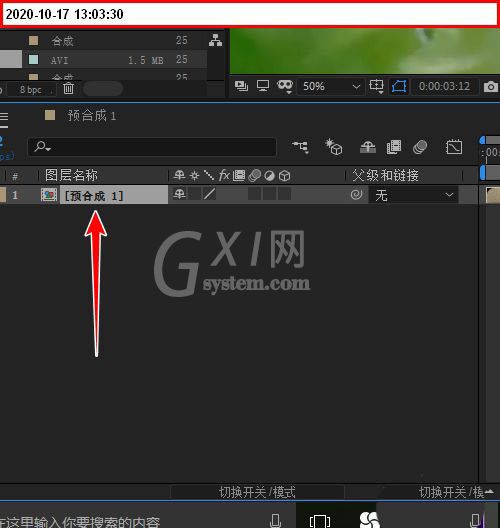
Task: Click the precomp icon of layer 1
Action: point(49,195)
